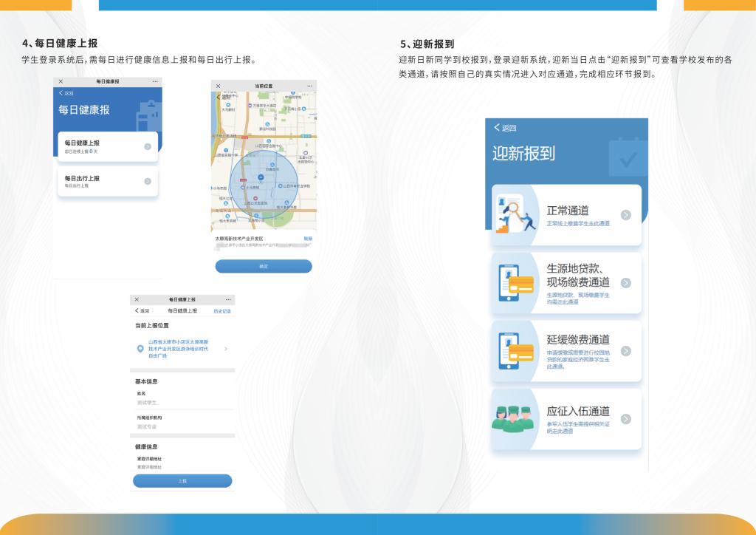The width and height of the screenshot is (756, 535).
Task: Close the 每日健康报 mini-program with X
Action: [x=61, y=81]
